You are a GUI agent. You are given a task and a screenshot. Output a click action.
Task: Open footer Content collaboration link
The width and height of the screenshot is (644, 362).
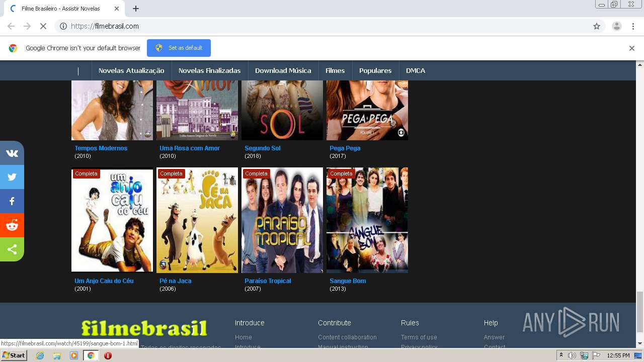coord(347,337)
